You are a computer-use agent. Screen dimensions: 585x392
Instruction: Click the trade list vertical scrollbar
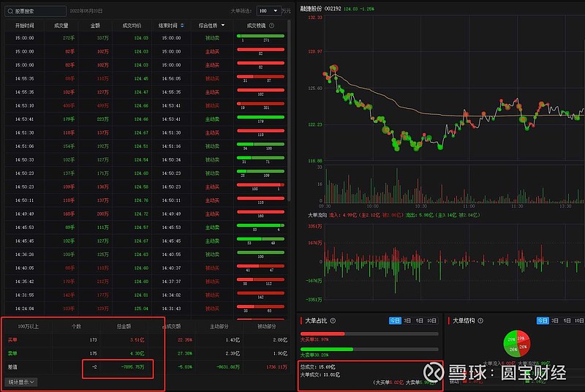click(289, 110)
